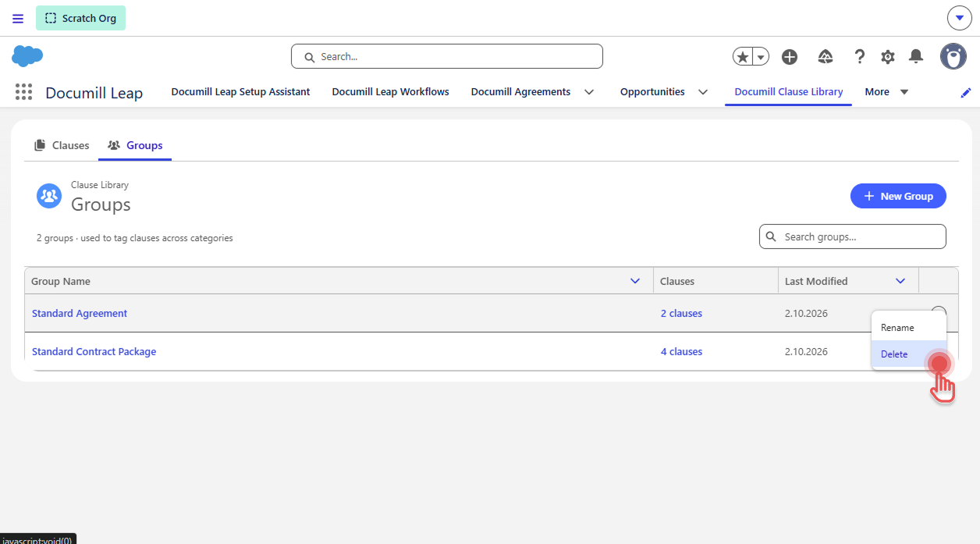Open the 4 clauses link
This screenshot has height=544, width=980.
pyautogui.click(x=681, y=351)
